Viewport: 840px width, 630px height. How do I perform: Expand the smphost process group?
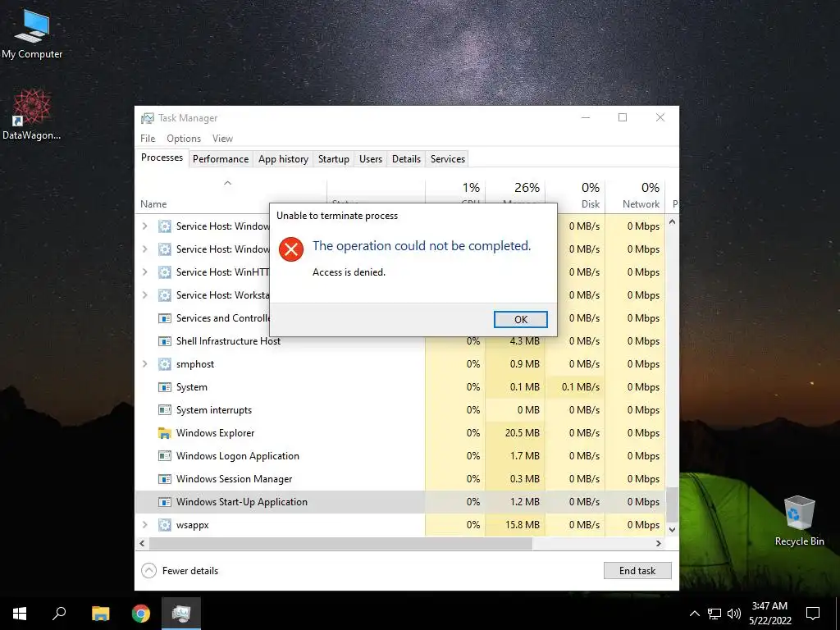pos(144,363)
